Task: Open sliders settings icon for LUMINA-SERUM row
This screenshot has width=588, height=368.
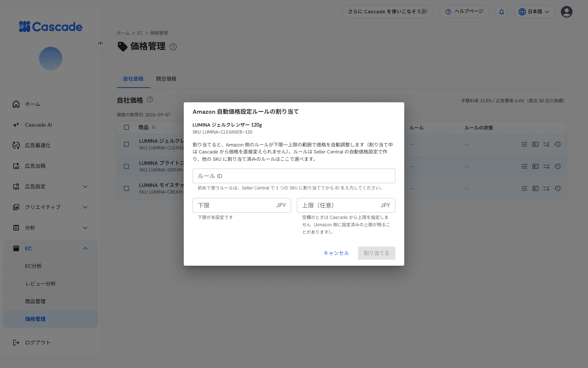Action: [x=524, y=166]
